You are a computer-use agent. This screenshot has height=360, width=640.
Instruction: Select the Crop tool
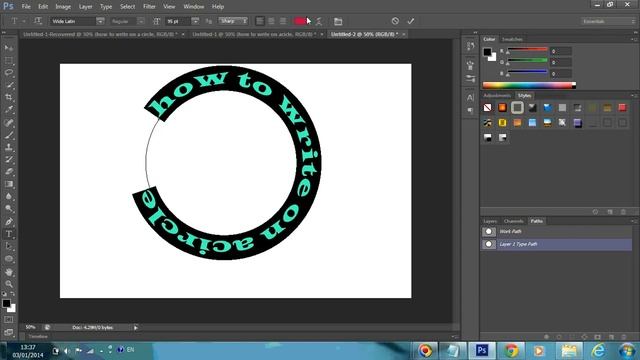(x=9, y=97)
